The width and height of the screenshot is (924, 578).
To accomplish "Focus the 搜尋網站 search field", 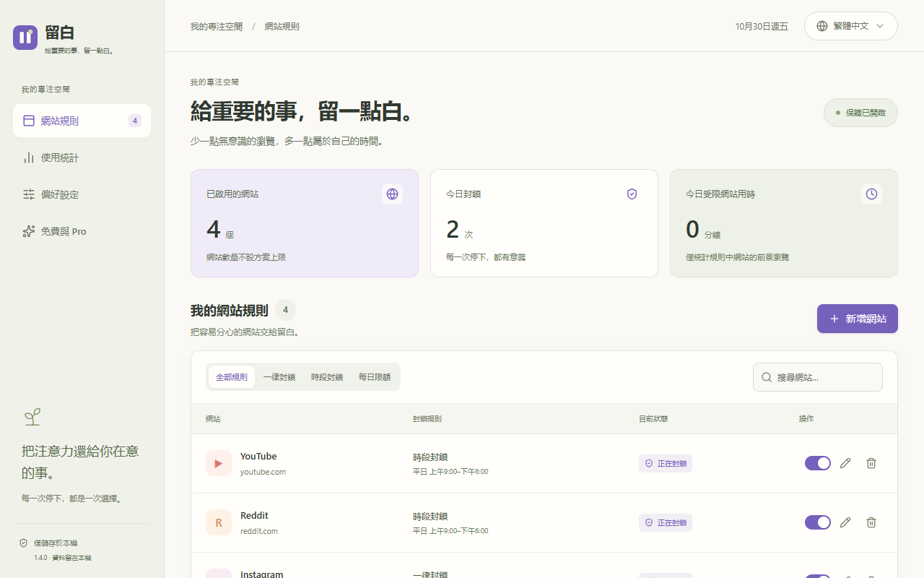I will tap(818, 377).
